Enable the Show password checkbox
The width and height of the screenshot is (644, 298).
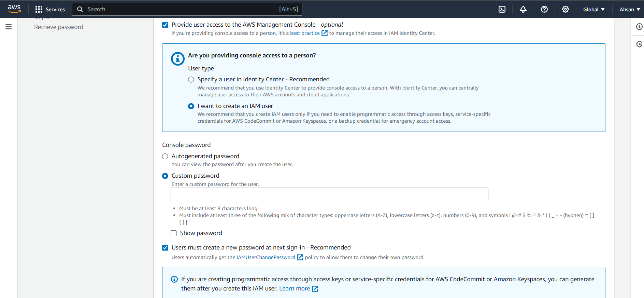point(174,233)
